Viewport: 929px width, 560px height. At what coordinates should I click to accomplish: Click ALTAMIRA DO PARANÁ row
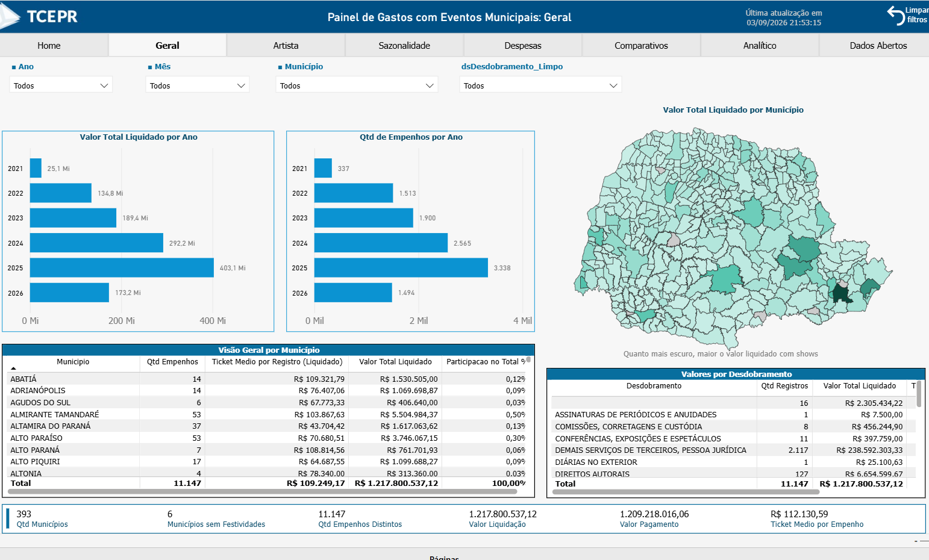click(x=267, y=426)
